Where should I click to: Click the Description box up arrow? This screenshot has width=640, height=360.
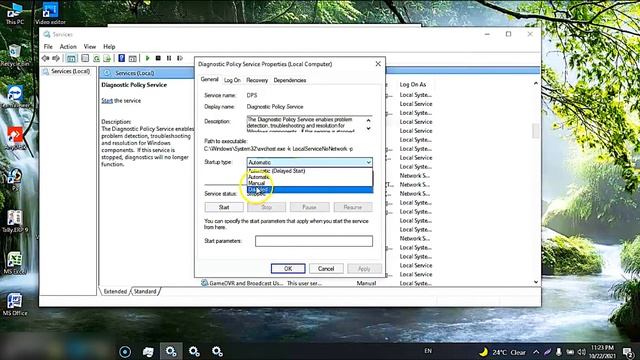point(368,120)
